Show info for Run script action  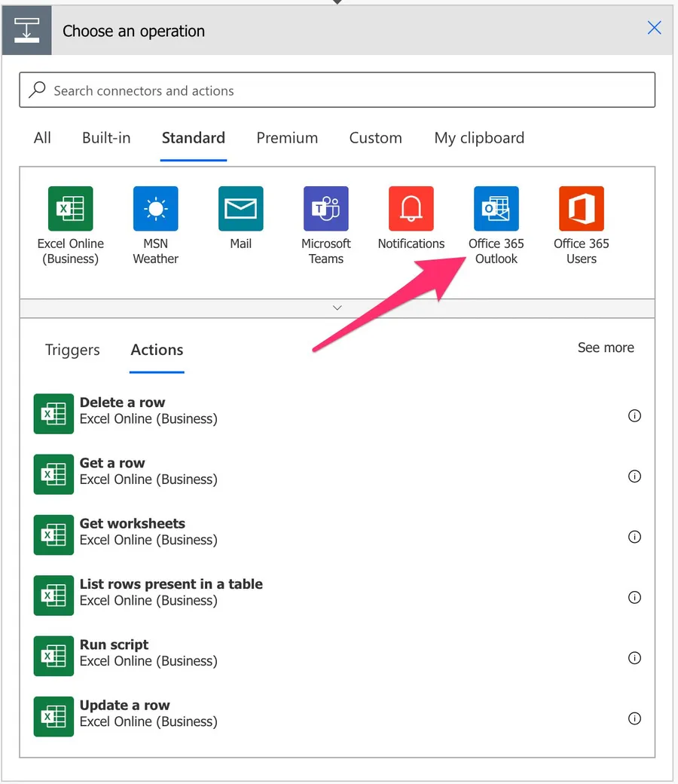pos(634,658)
